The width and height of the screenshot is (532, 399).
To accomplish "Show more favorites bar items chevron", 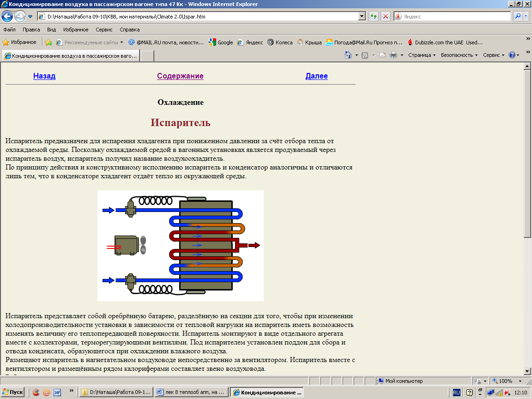I will [527, 39].
